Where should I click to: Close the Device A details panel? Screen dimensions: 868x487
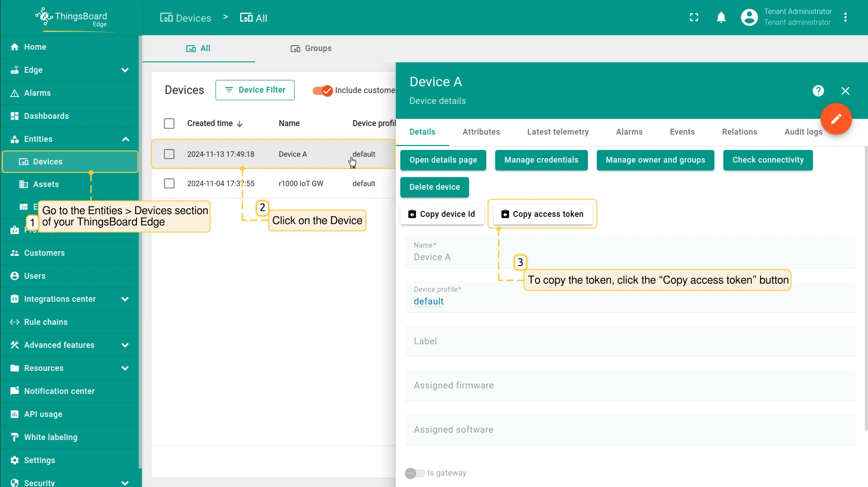[845, 91]
